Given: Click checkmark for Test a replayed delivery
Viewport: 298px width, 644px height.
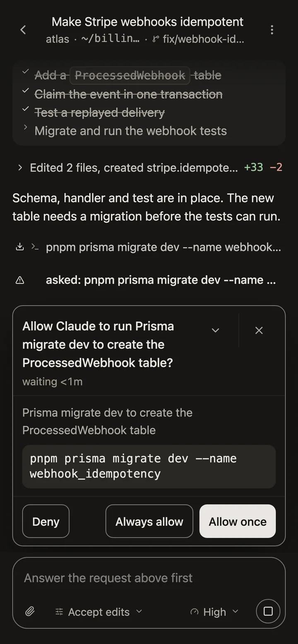Looking at the screenshot, I should (26, 109).
